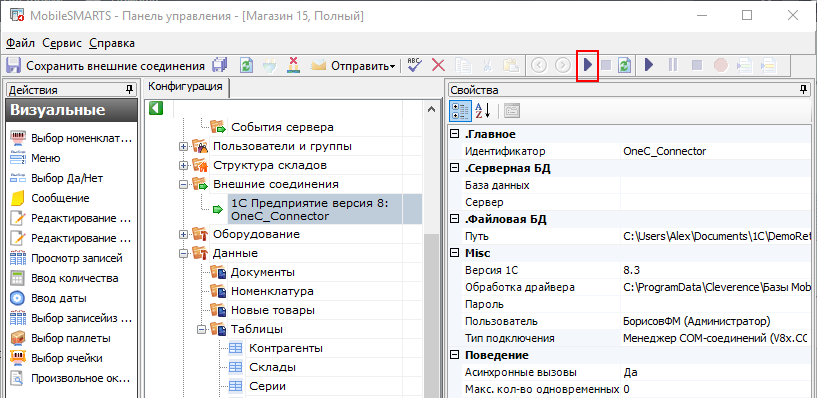817x398 pixels.
Task: Select the Контрагенты table
Action: click(x=286, y=348)
